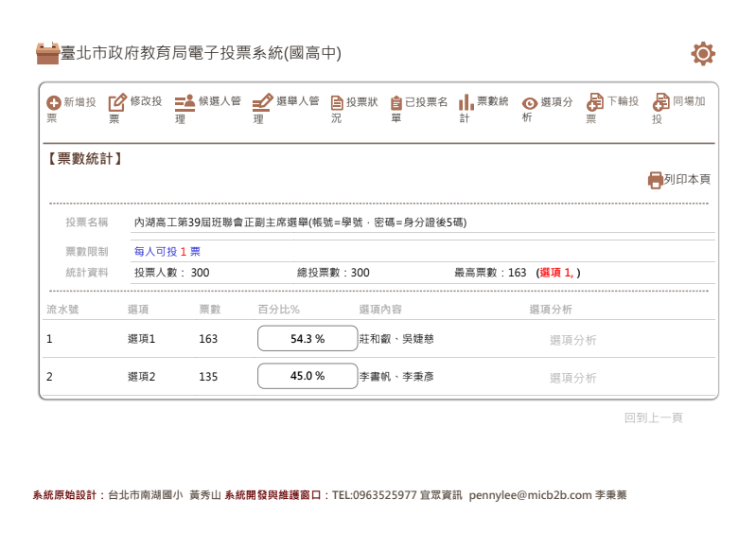Screen dimensions: 756x534
Task: Click the 投票狀況 document icon
Action: point(337,103)
